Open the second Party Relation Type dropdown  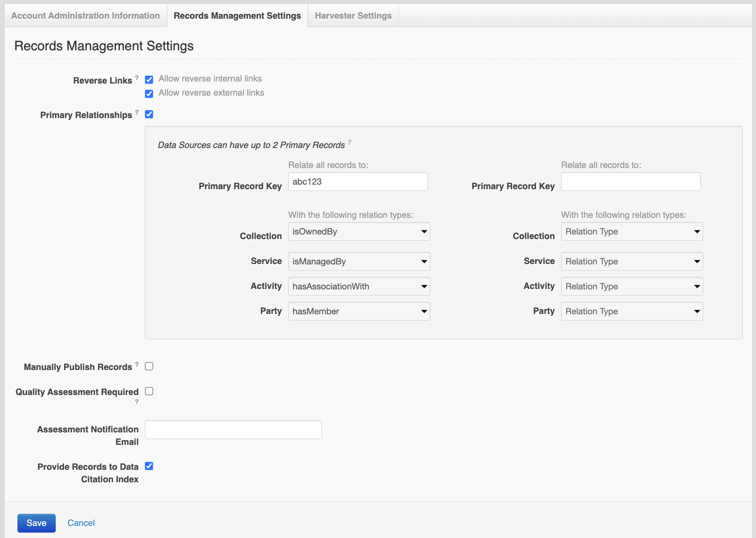click(631, 311)
